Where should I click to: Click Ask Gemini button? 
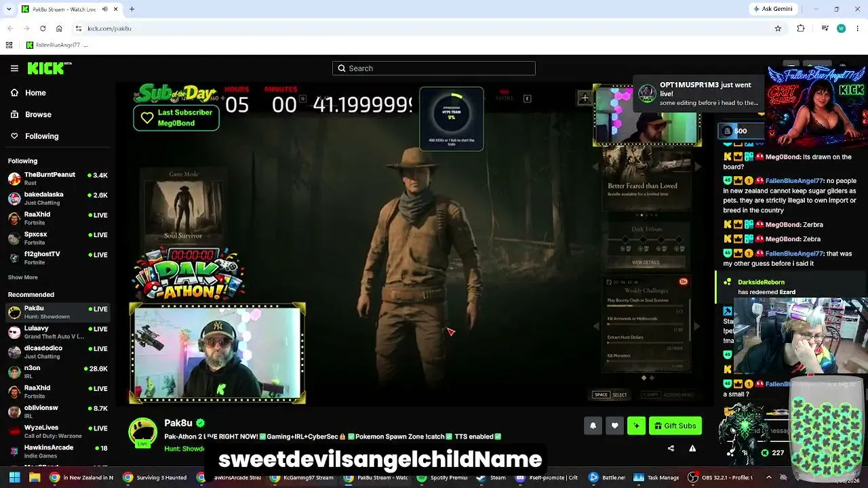(773, 9)
